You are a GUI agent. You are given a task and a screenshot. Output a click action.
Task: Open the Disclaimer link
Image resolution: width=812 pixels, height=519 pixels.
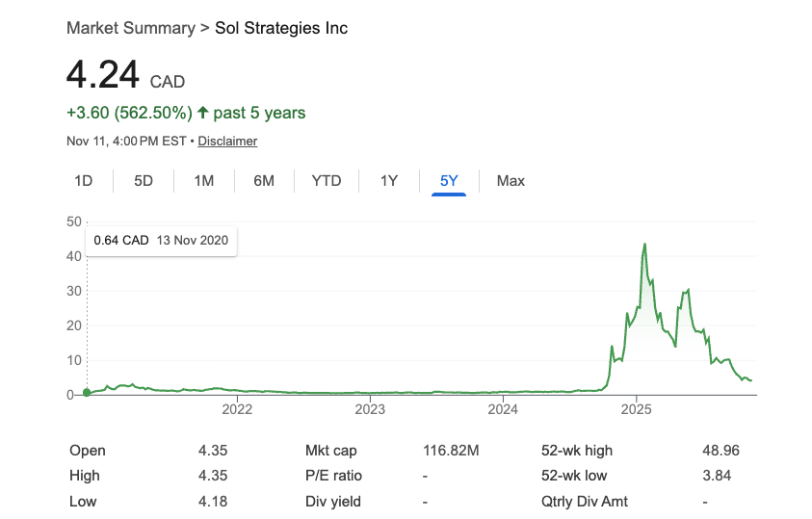[x=228, y=142]
